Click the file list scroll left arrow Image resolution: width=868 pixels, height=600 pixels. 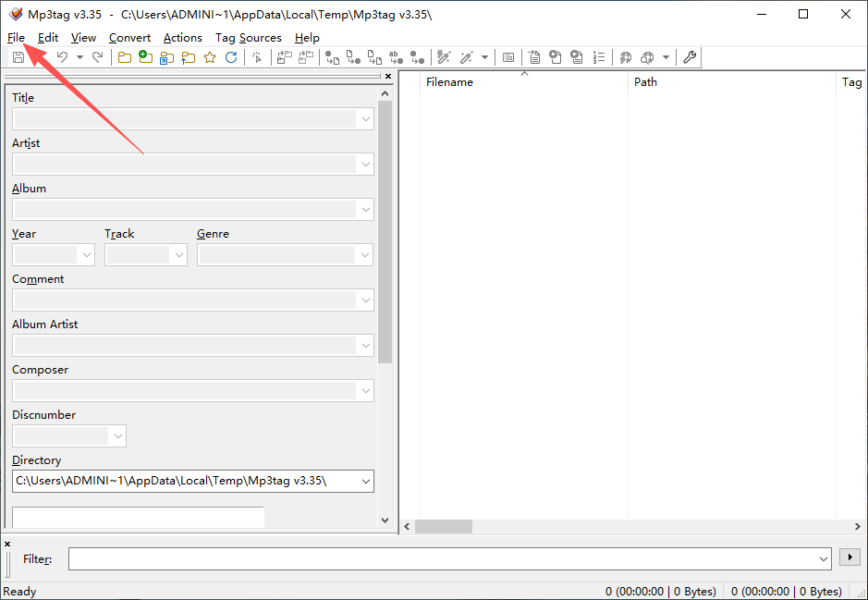[x=407, y=526]
